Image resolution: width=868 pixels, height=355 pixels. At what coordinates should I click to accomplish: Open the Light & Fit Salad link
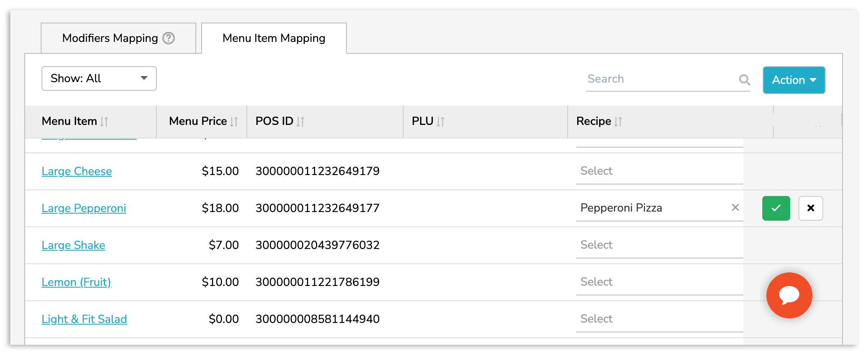tap(84, 319)
